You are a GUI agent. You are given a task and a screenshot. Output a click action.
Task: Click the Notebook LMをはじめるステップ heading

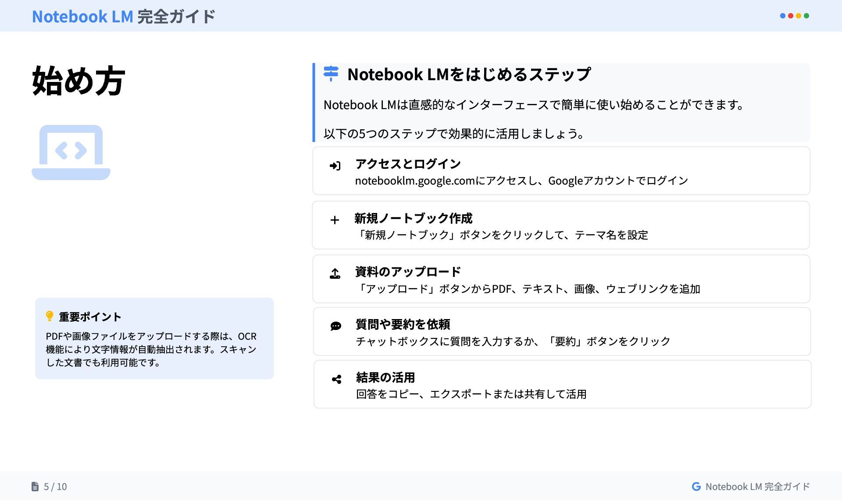(469, 74)
